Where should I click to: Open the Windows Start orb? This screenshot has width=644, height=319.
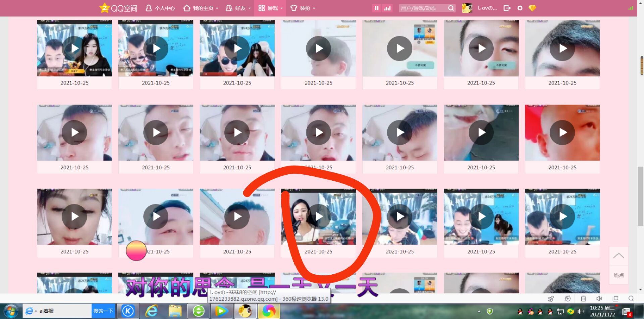tap(11, 311)
